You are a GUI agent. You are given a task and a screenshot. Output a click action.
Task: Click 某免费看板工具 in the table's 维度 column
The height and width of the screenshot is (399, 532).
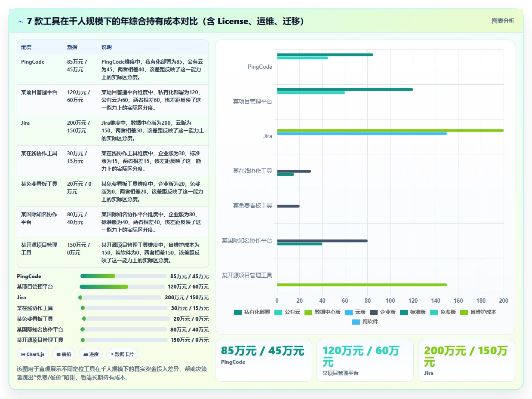coord(39,184)
